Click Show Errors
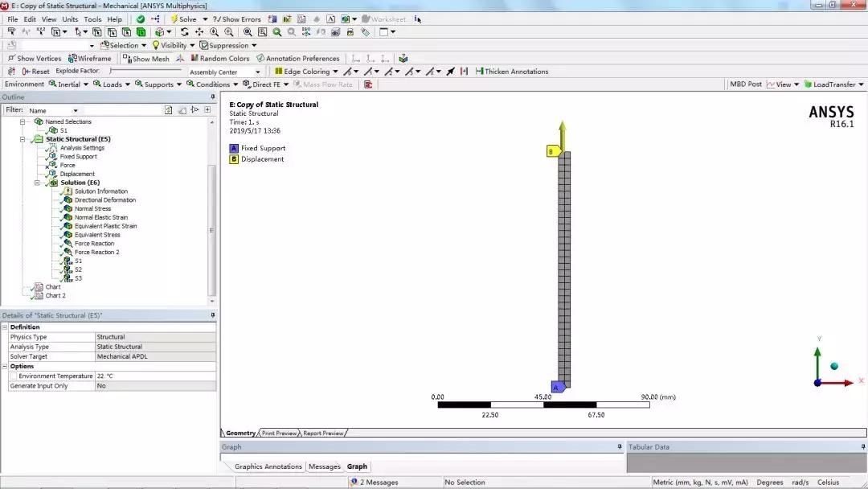 pyautogui.click(x=236, y=18)
